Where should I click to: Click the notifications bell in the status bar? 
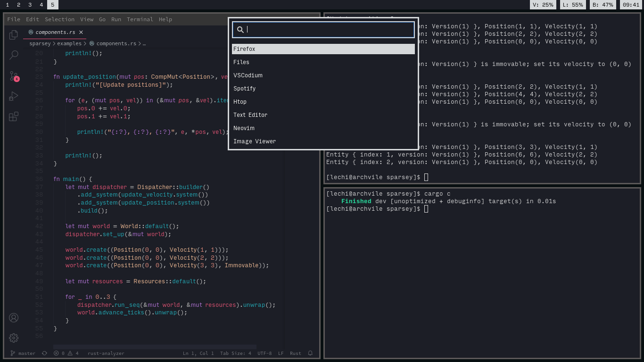coord(310,353)
